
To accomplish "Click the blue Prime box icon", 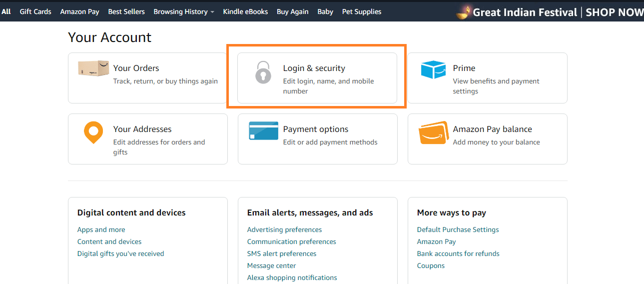I will [x=433, y=70].
